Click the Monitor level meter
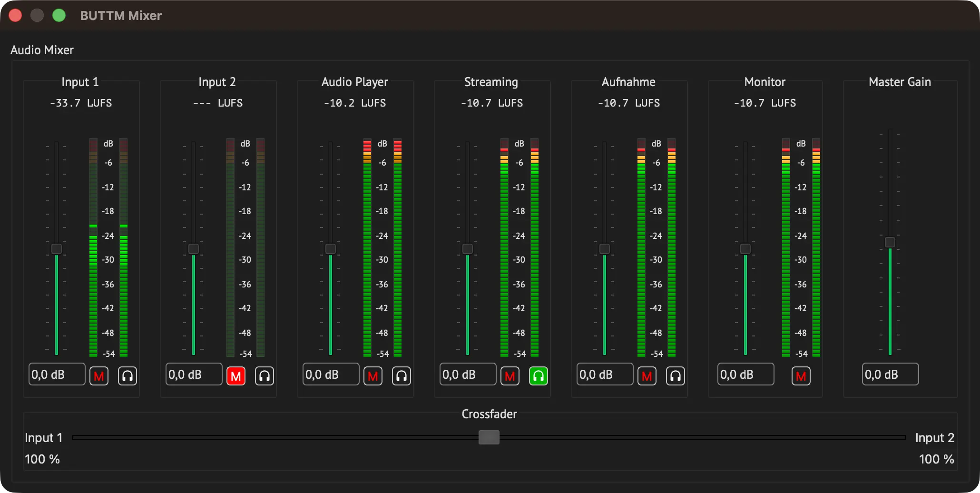 801,247
